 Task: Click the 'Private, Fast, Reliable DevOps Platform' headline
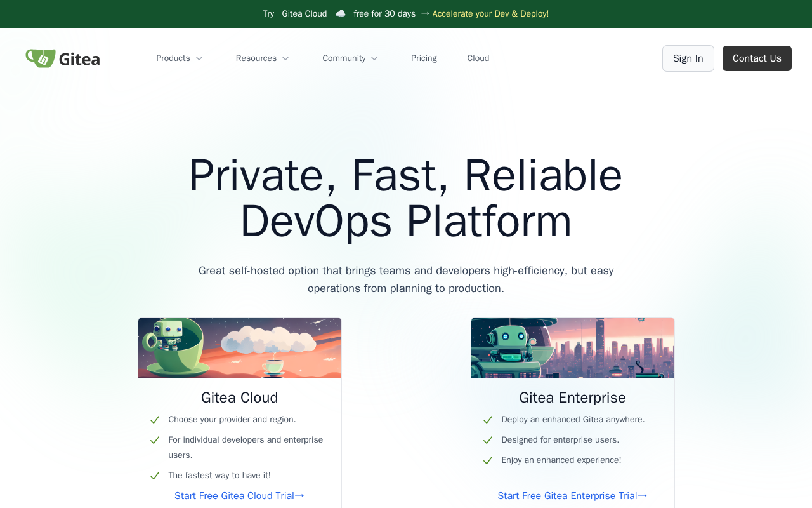coord(406,198)
